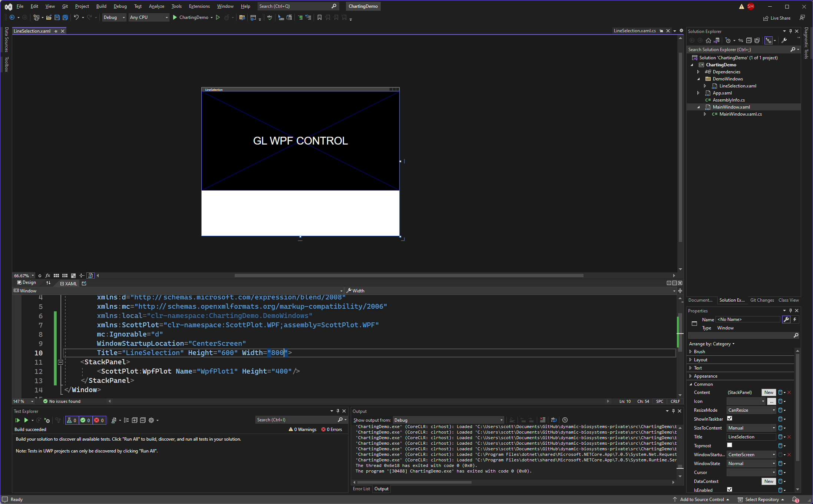Toggle a bookmark with the bookmark icon
The image size is (813, 504).
point(320,17)
